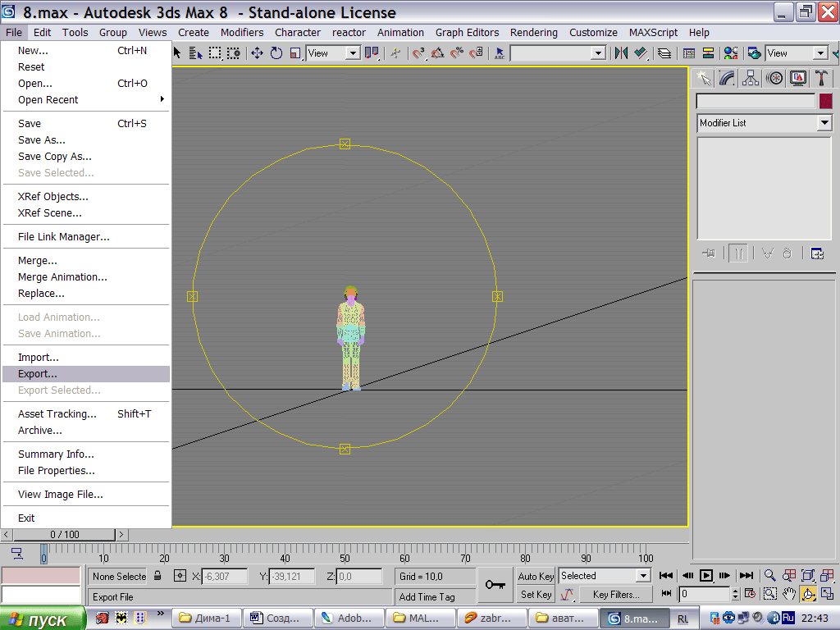Open Time Configuration icon
The image size is (840, 630).
point(750,594)
